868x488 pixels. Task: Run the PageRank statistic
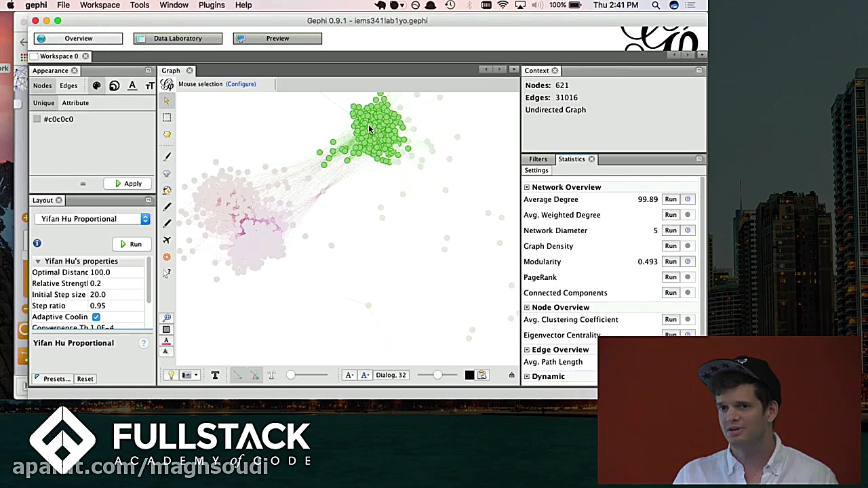click(671, 277)
